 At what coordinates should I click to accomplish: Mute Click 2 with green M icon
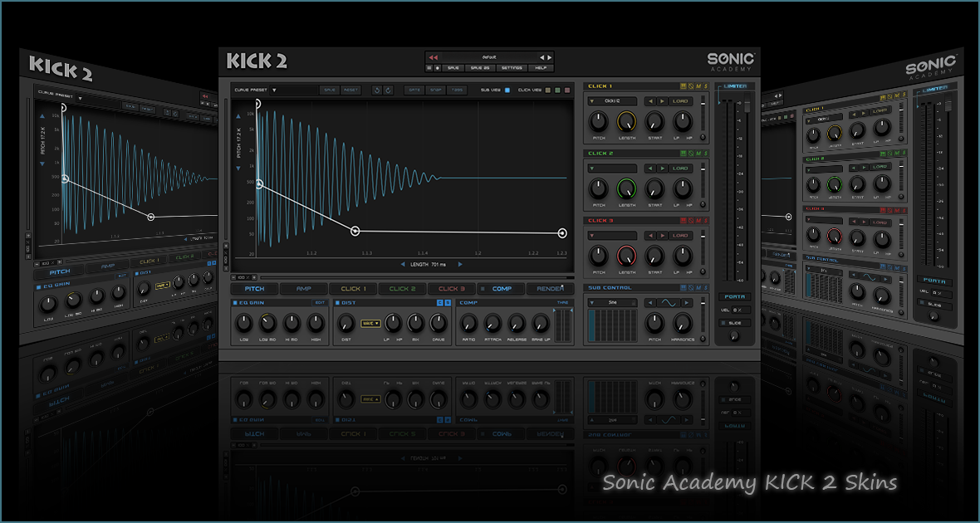coord(698,153)
